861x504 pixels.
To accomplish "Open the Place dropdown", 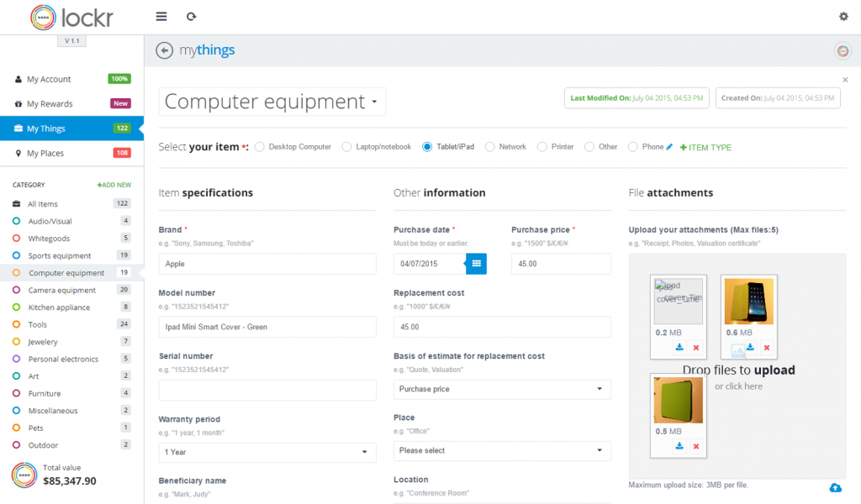I will click(502, 451).
